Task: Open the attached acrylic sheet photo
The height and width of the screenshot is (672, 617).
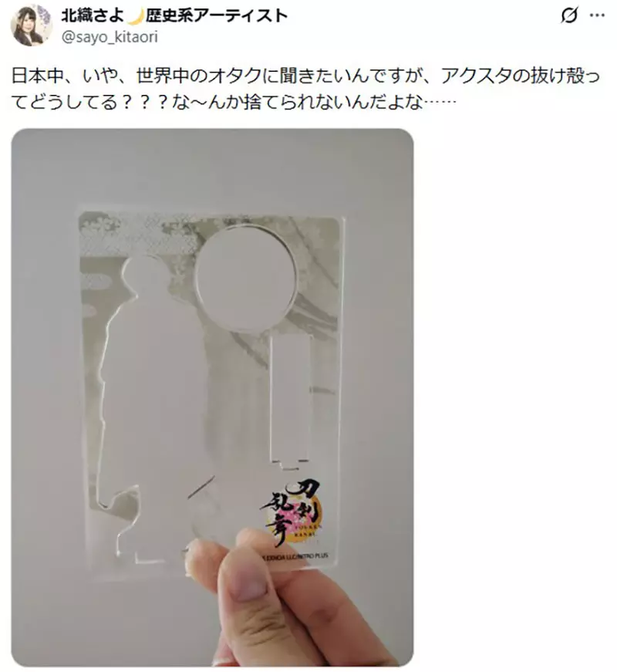Action: (x=213, y=397)
